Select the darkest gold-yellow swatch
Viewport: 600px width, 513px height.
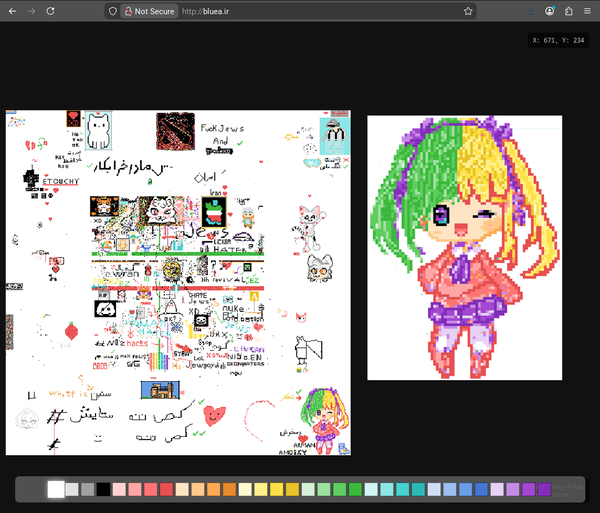click(x=292, y=489)
